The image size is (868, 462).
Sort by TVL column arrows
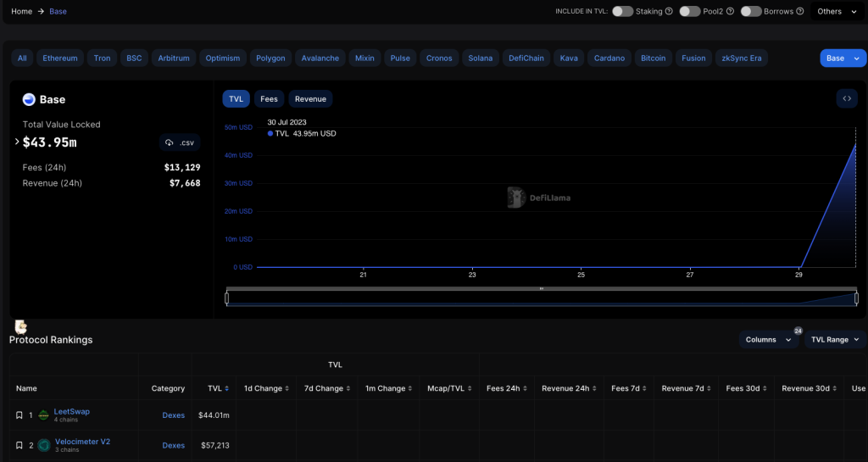click(226, 388)
